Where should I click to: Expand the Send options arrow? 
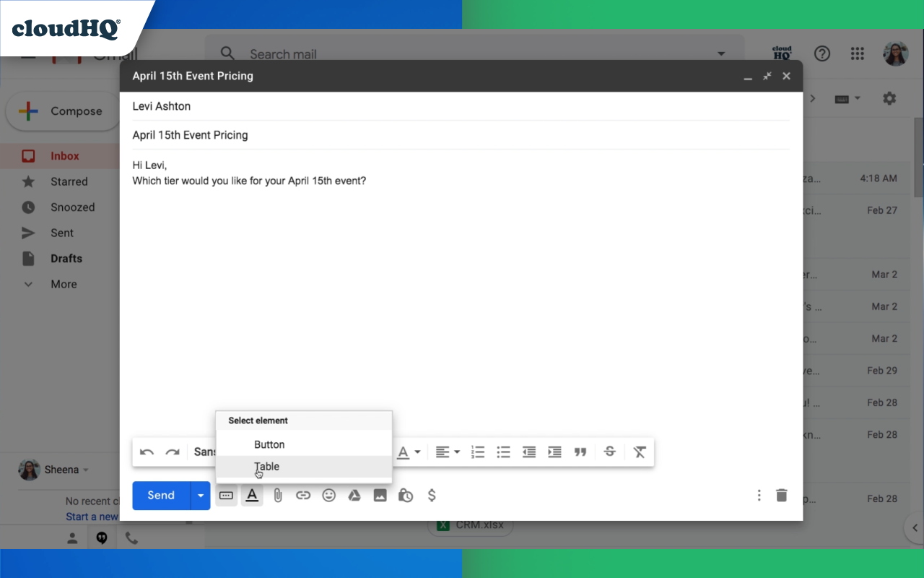pos(200,495)
